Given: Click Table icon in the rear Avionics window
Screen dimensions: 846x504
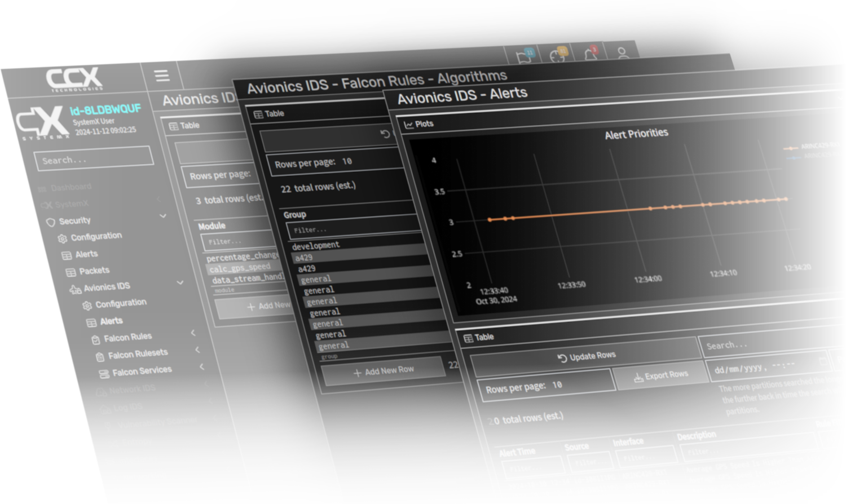Looking at the screenshot, I should click(174, 126).
